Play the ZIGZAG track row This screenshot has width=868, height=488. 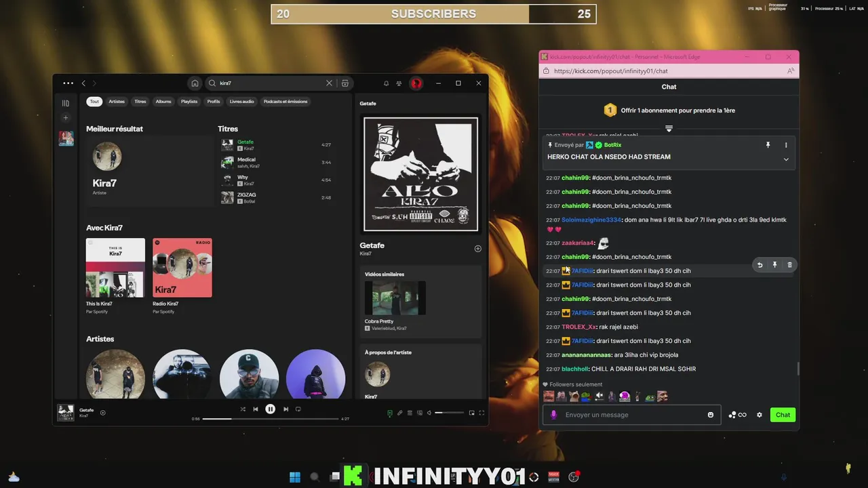[276, 198]
